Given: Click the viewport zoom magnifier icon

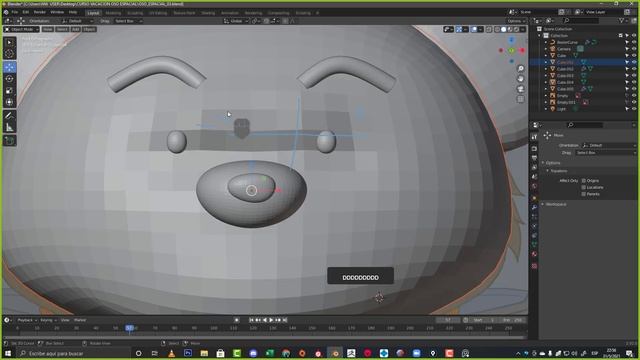Looking at the screenshot, I should (x=521, y=69).
